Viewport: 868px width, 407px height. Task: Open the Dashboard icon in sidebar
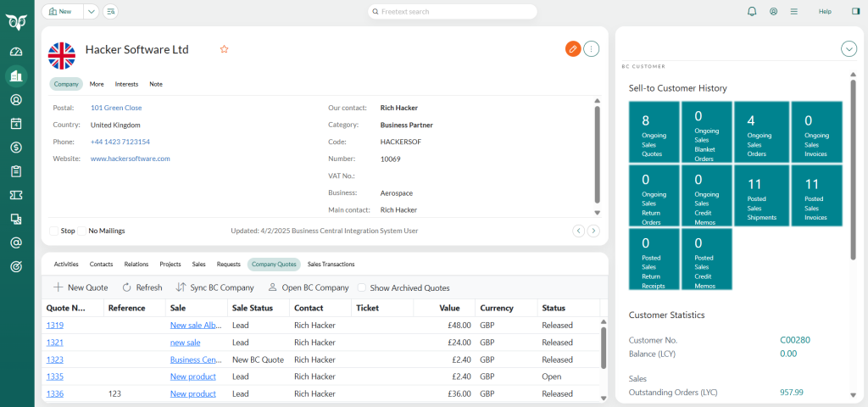pyautogui.click(x=16, y=52)
